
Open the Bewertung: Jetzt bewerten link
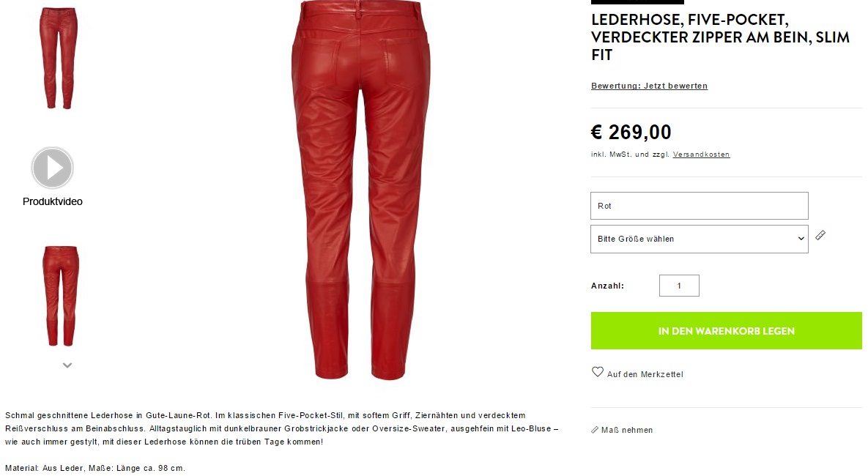649,86
